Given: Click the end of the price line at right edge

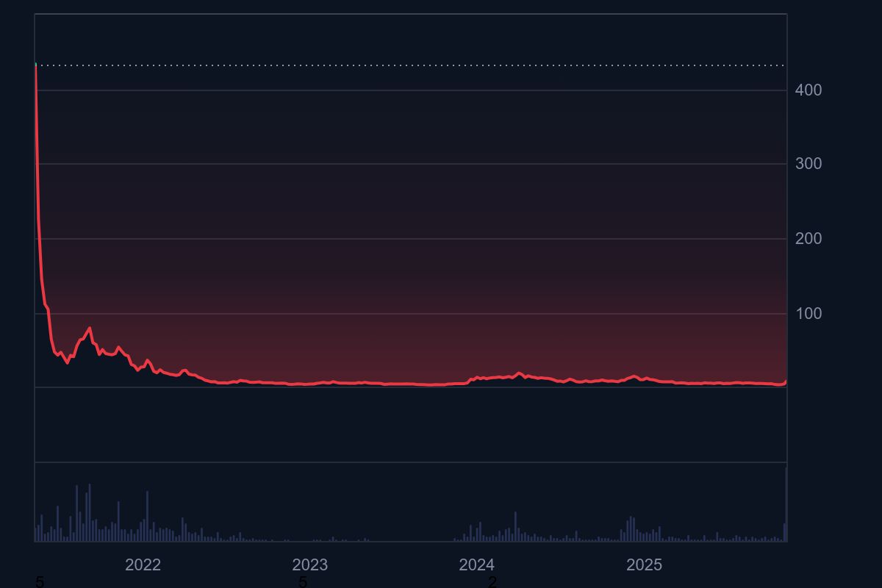Looking at the screenshot, I should [786, 381].
